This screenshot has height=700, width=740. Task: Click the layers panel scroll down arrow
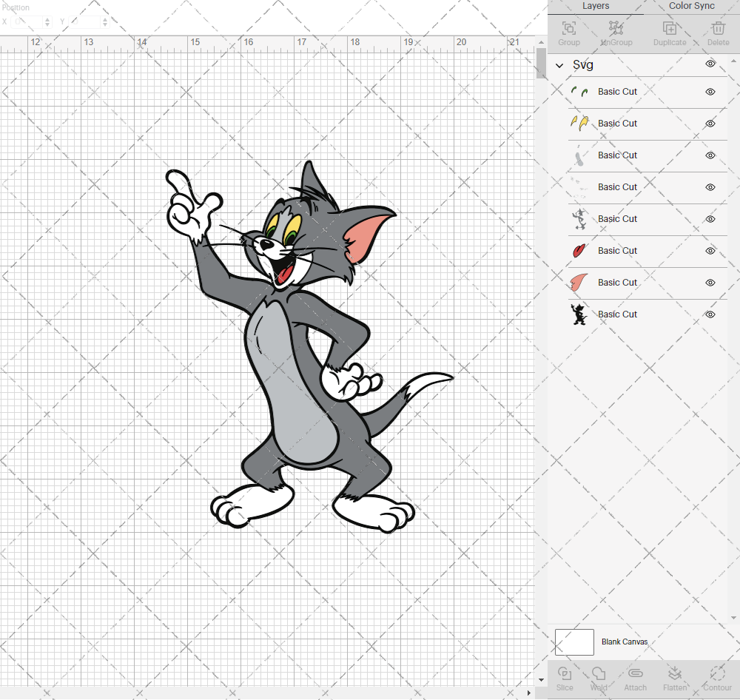click(x=733, y=618)
